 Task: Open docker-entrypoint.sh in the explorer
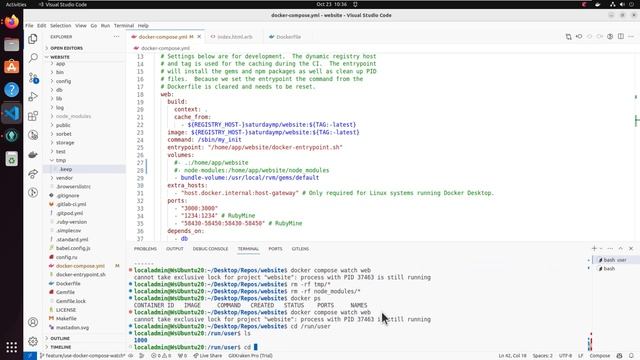81,275
